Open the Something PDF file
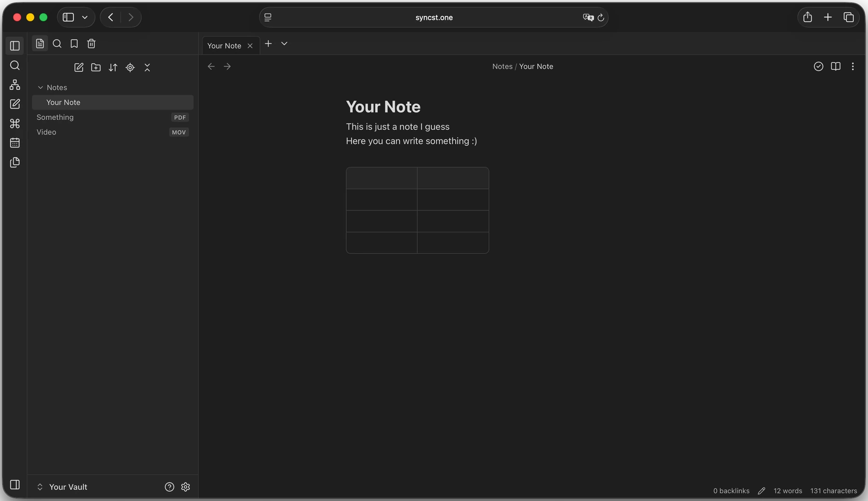The width and height of the screenshot is (868, 501). pos(113,117)
